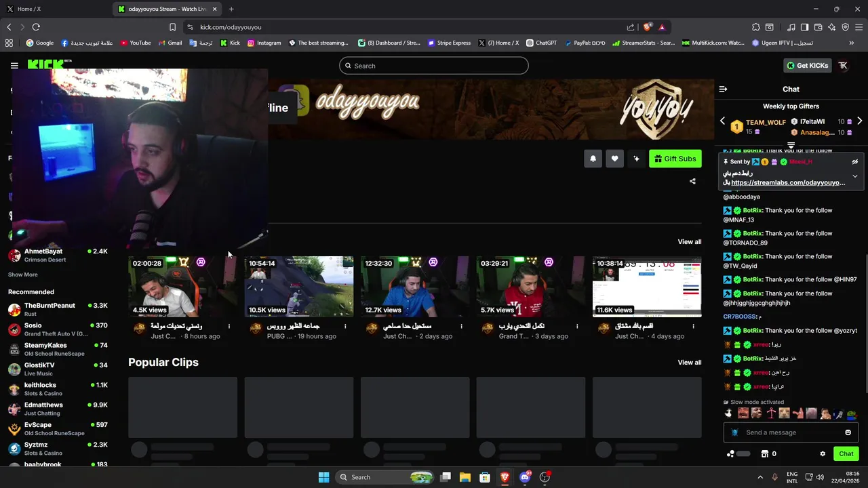Open the MultiKick.com bookmark
The width and height of the screenshot is (868, 488).
click(713, 43)
